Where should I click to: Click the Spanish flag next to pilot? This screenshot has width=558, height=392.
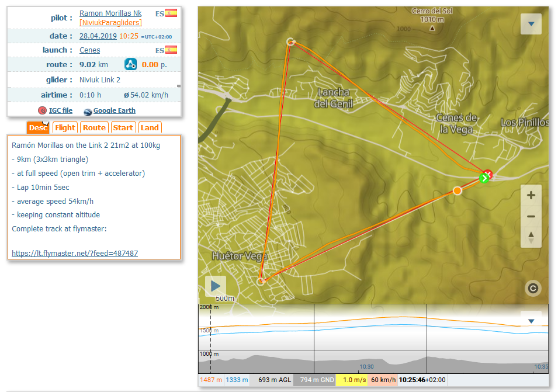click(x=171, y=13)
